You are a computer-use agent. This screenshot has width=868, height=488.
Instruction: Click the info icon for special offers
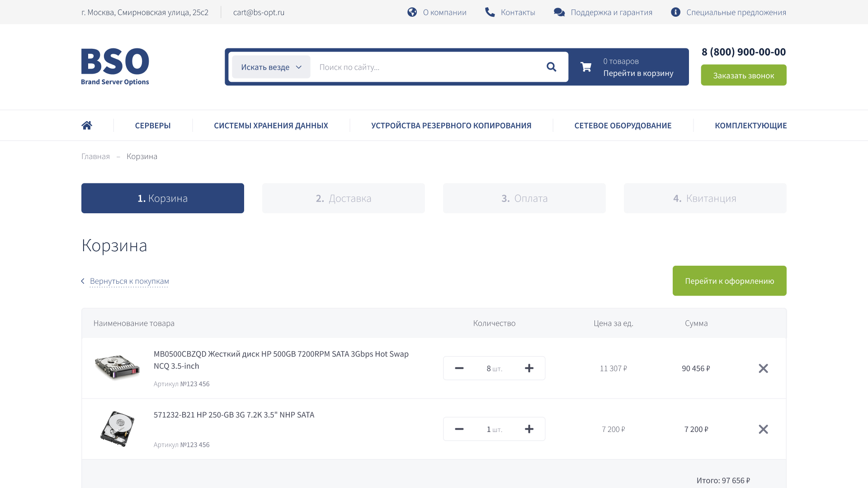[x=675, y=12]
